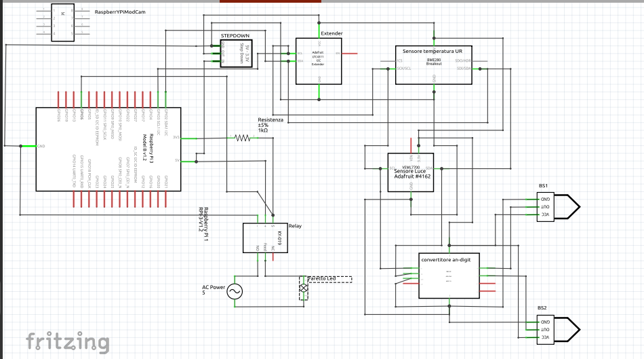Image resolution: width=644 pixels, height=359 pixels.
Task: Click the RaspberrYPiModCam label
Action: pos(120,12)
